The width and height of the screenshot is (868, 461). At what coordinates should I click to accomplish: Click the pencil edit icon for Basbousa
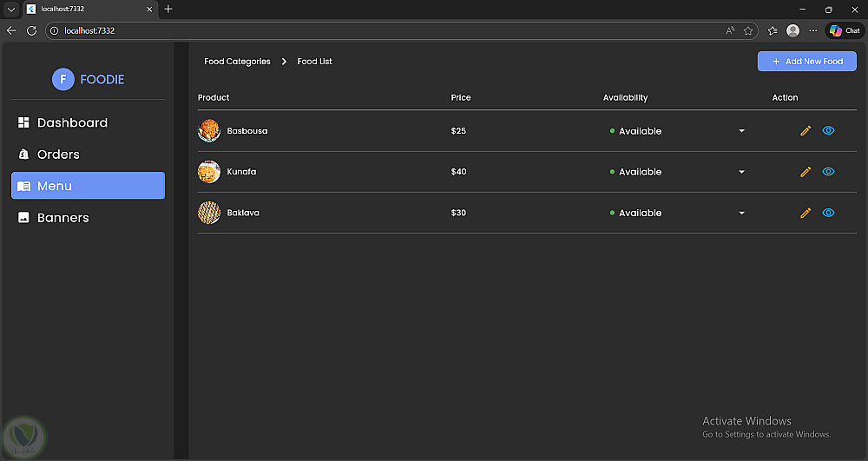(806, 131)
